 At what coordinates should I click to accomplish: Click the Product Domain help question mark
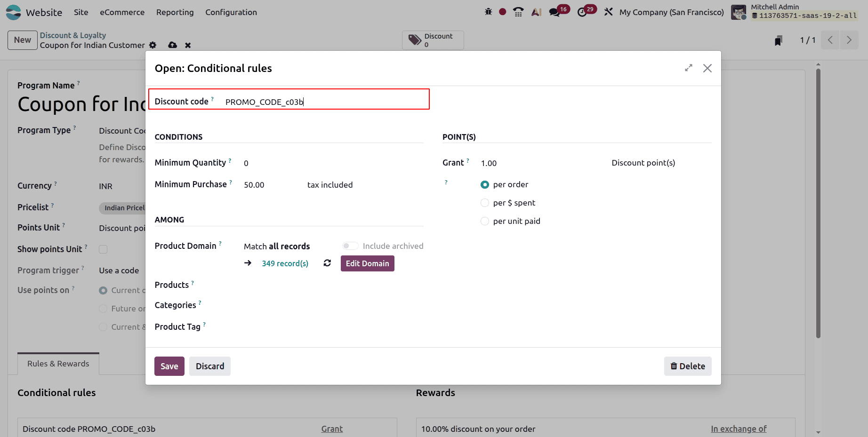pos(220,244)
